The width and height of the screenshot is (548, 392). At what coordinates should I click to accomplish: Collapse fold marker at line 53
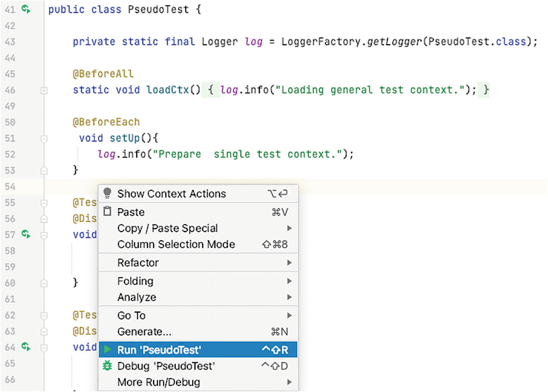click(x=44, y=170)
